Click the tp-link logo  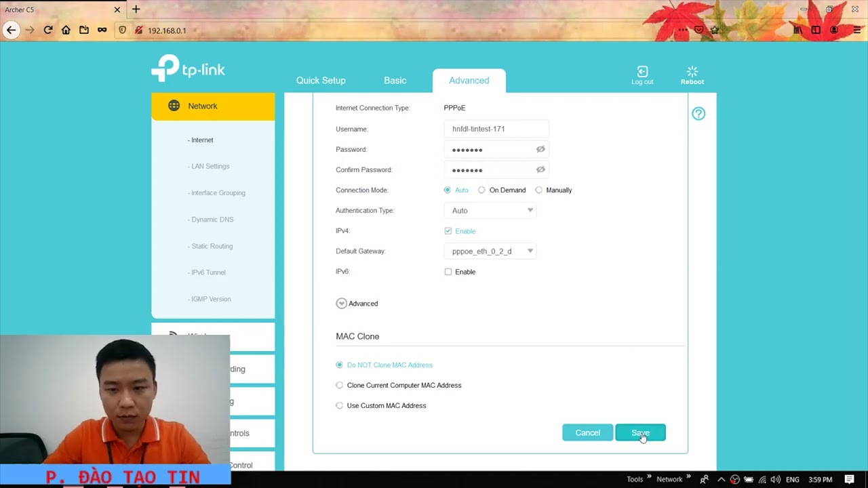(188, 68)
